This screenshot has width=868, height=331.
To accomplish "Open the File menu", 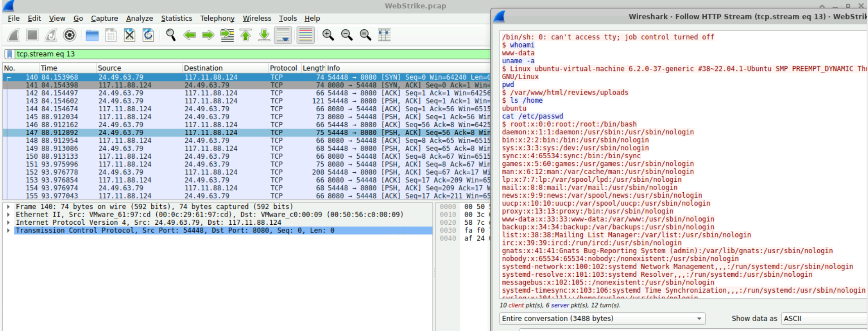I will click(14, 18).
